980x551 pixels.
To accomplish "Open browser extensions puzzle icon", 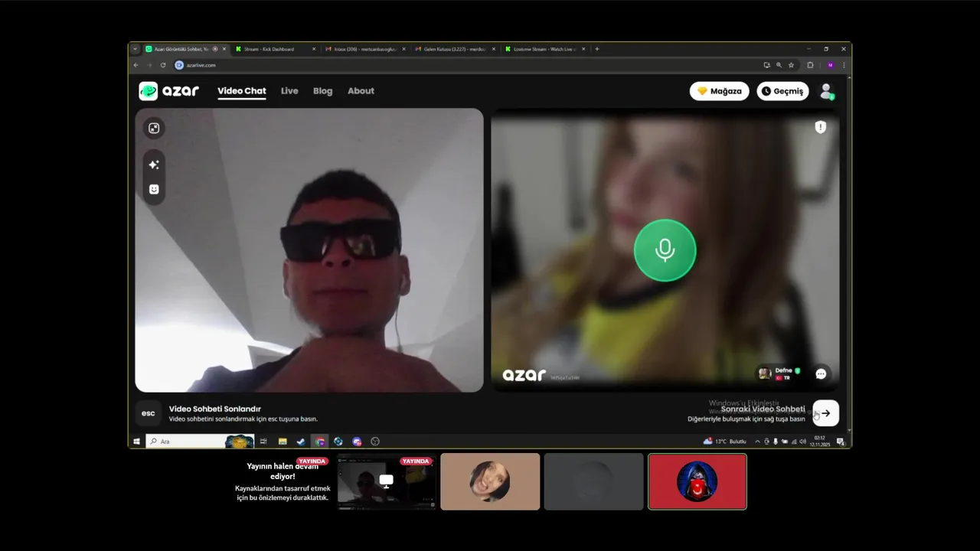I will (x=811, y=65).
